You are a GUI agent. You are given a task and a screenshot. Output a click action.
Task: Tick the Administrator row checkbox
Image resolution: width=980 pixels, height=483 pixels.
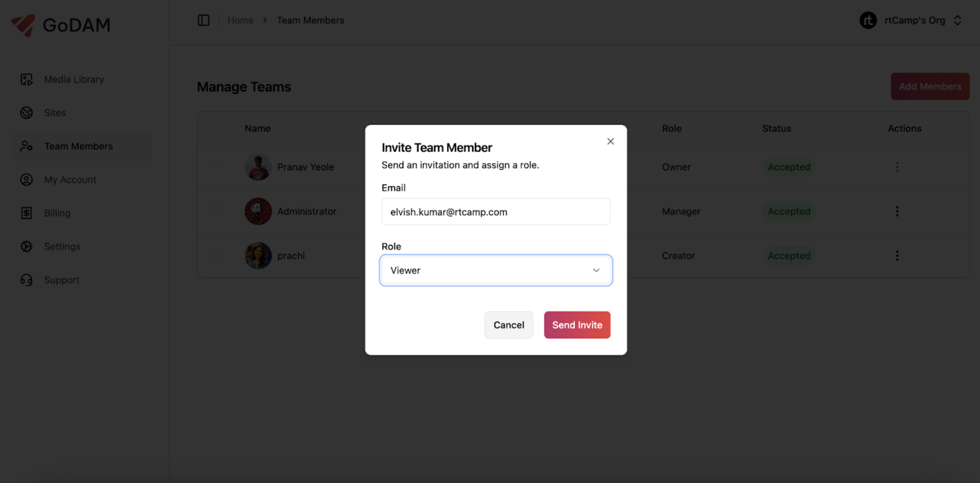click(214, 211)
